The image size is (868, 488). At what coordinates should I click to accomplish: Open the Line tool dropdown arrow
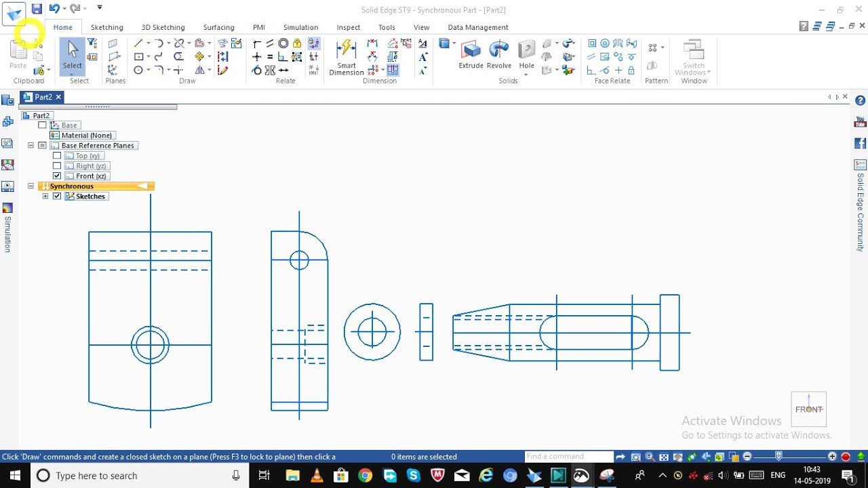pyautogui.click(x=149, y=43)
